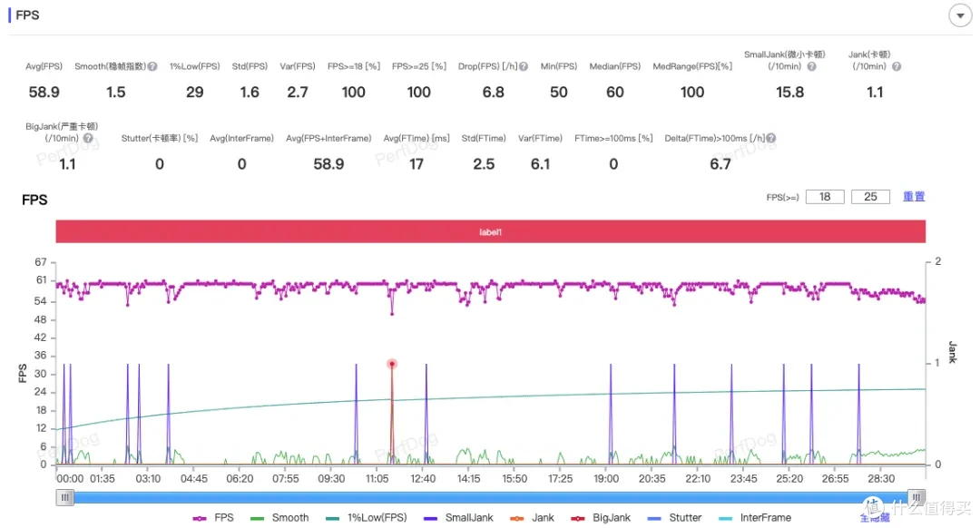Open help icon next to Delta(FTime)>100ms
980x528 pixels.
pos(771,138)
